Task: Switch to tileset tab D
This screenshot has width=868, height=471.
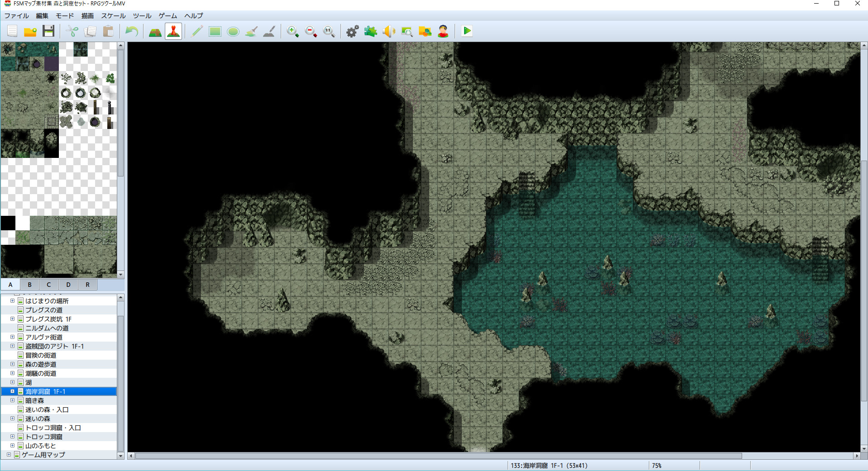Action: (68, 285)
